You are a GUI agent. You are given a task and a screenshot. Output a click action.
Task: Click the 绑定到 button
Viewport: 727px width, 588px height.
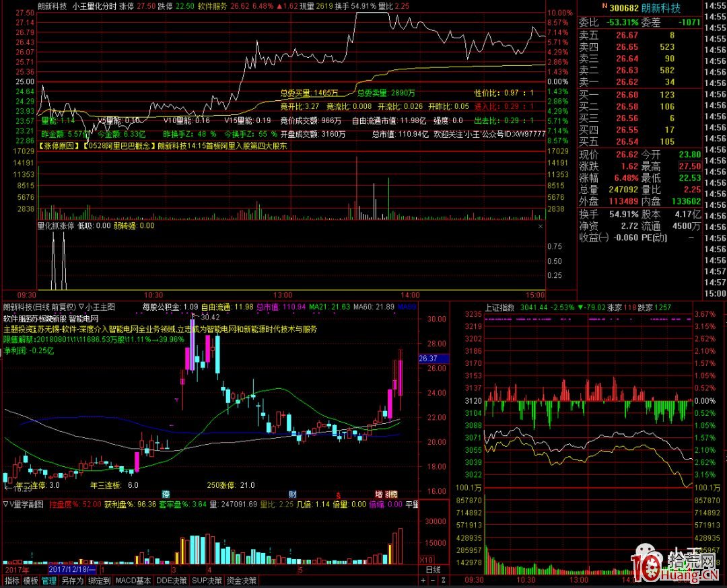100,581
